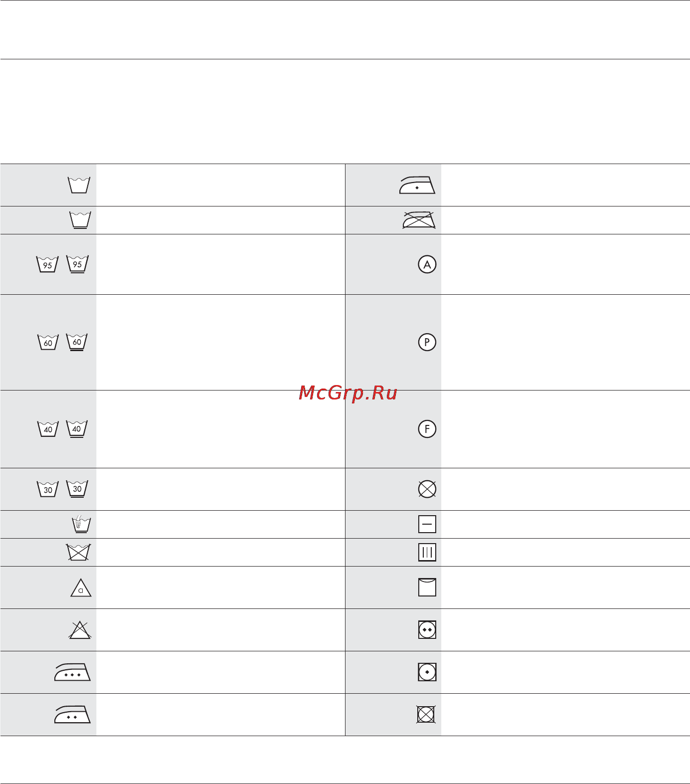Viewport: 690px width, 784px height.
Task: Select the crossed-out iron symbol
Action: click(x=419, y=220)
